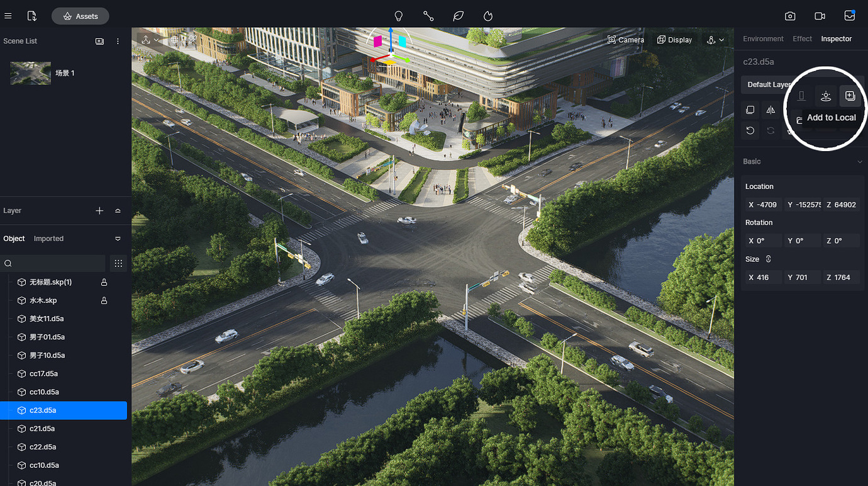
Task: Select the vegetation leaf tool
Action: [459, 16]
